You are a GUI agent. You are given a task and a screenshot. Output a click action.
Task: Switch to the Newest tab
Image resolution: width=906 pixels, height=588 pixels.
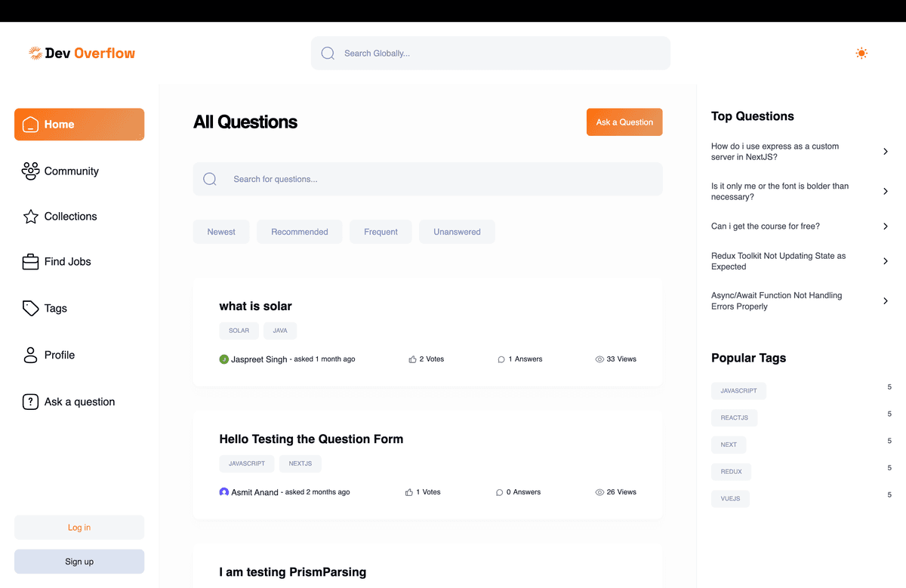coord(220,232)
